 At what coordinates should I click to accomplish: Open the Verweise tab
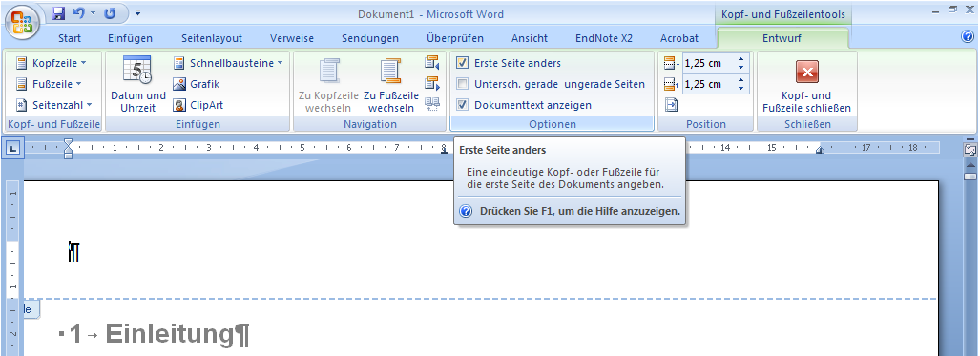pyautogui.click(x=292, y=38)
